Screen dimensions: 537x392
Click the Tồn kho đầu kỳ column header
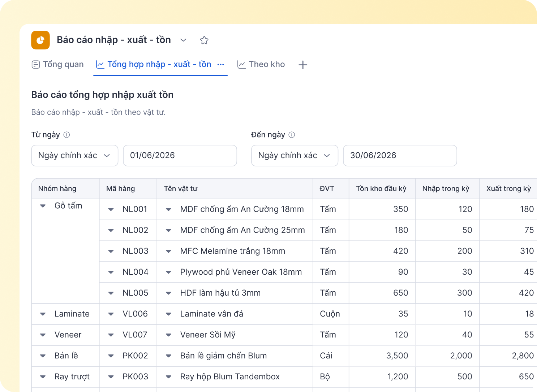click(x=382, y=189)
